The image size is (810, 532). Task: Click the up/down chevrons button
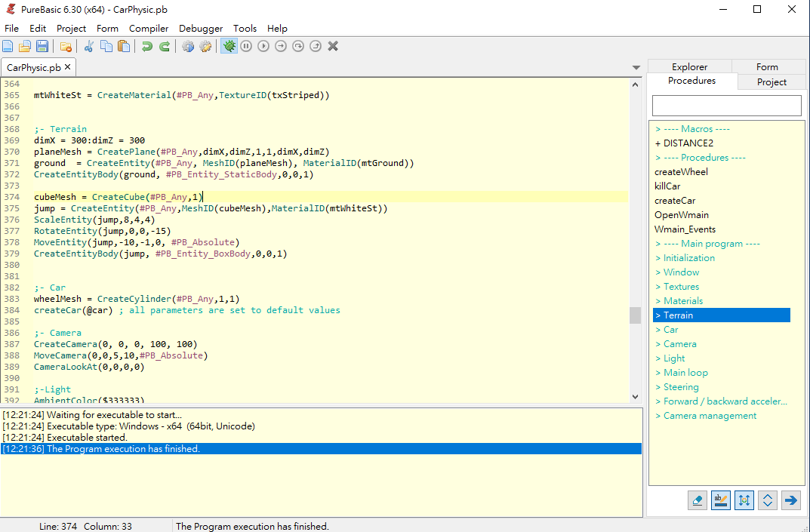click(768, 500)
